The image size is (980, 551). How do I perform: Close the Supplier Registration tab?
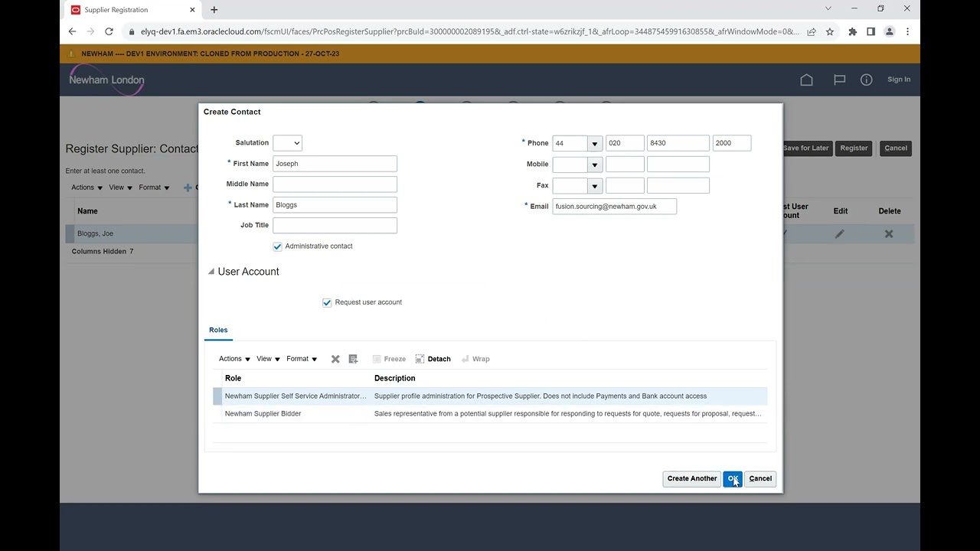point(194,10)
